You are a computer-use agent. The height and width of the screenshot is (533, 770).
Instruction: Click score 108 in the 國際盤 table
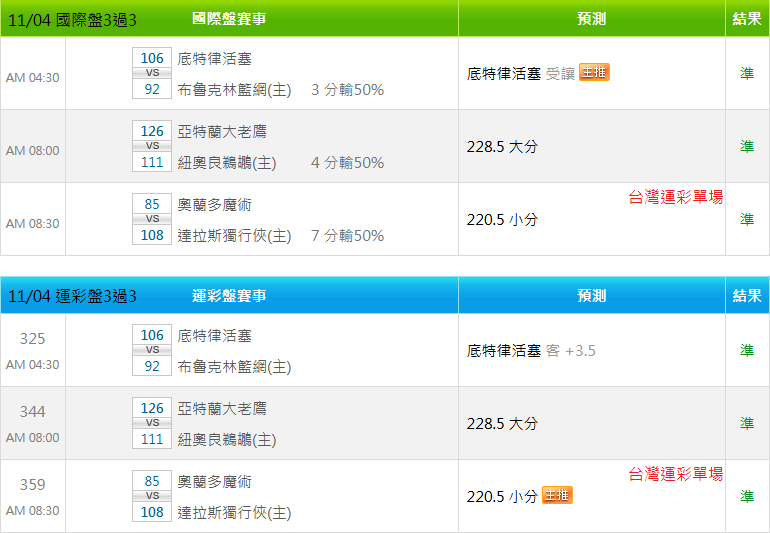(x=152, y=235)
